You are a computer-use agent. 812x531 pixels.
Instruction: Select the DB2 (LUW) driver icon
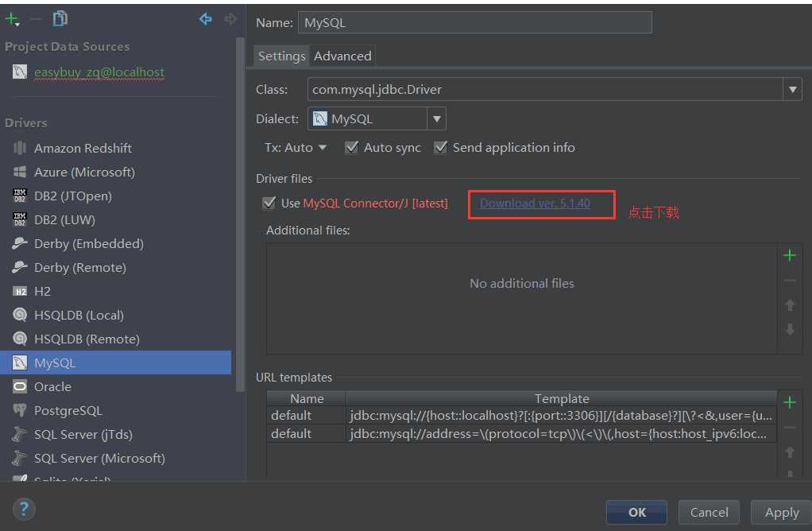coord(20,219)
